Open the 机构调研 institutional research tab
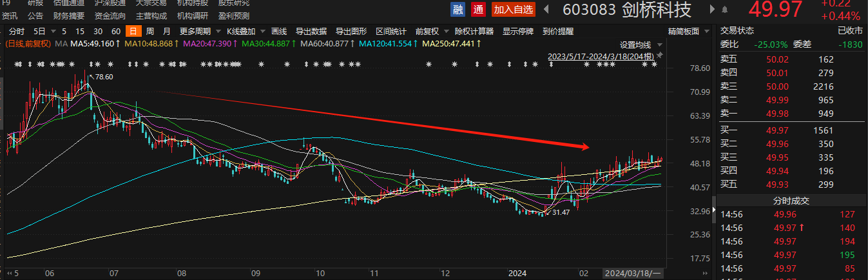 193,15
